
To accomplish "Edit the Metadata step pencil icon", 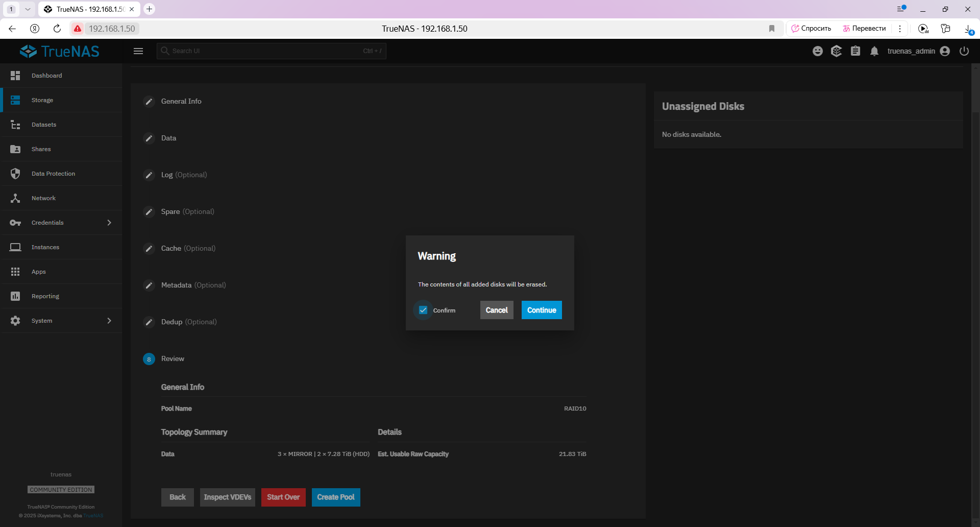I will click(149, 285).
